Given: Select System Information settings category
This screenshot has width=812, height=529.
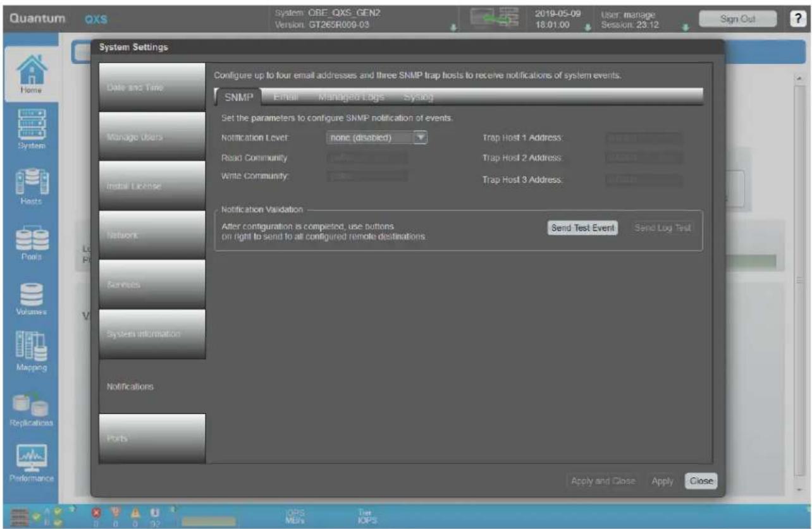Looking at the screenshot, I should pyautogui.click(x=152, y=334).
